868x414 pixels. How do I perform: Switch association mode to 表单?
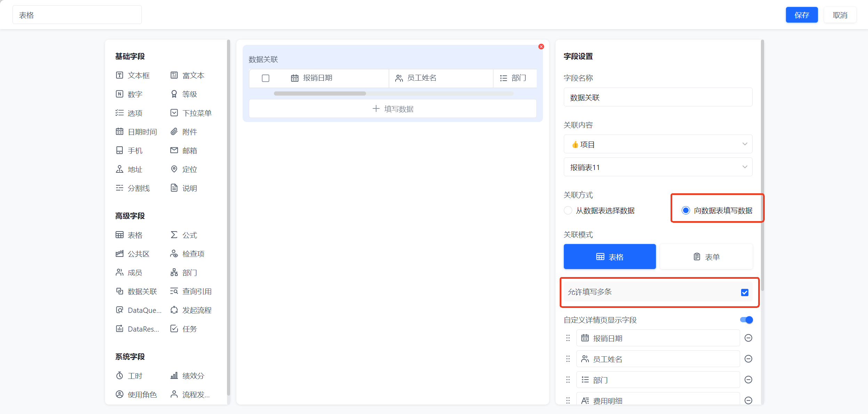[x=706, y=257]
